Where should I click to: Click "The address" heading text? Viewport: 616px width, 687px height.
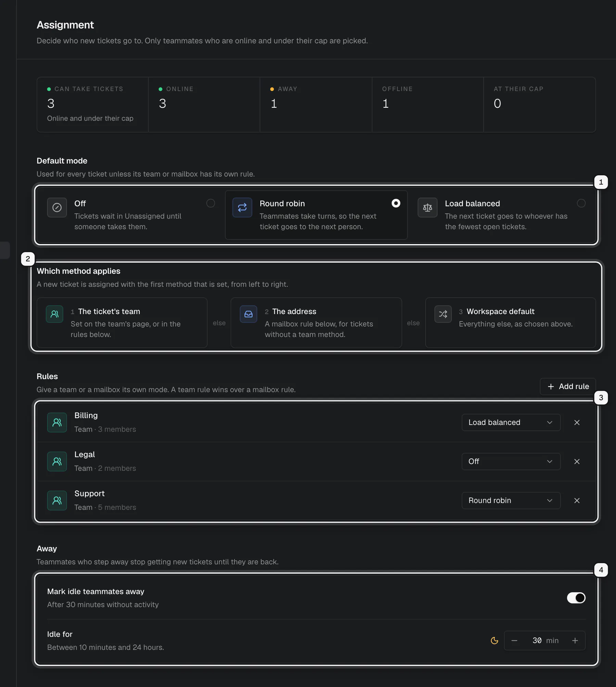(x=294, y=311)
